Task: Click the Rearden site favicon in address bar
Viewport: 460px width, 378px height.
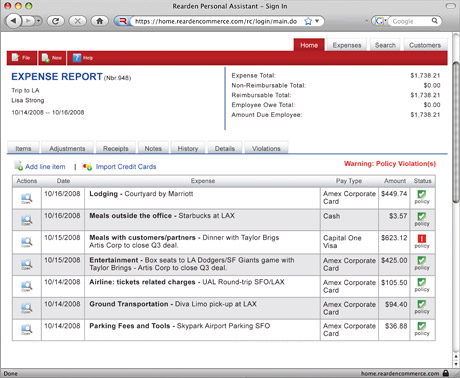Action: coord(123,21)
